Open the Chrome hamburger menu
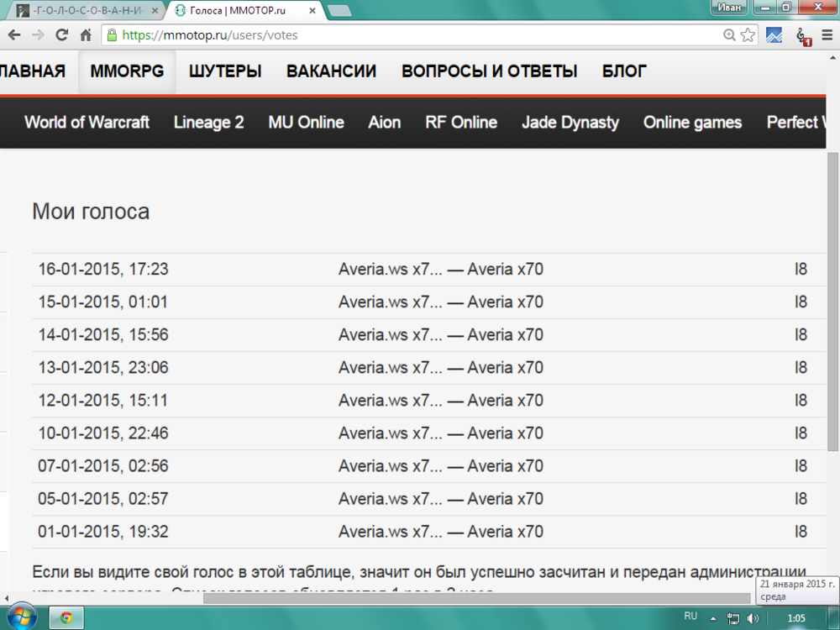 coord(827,35)
